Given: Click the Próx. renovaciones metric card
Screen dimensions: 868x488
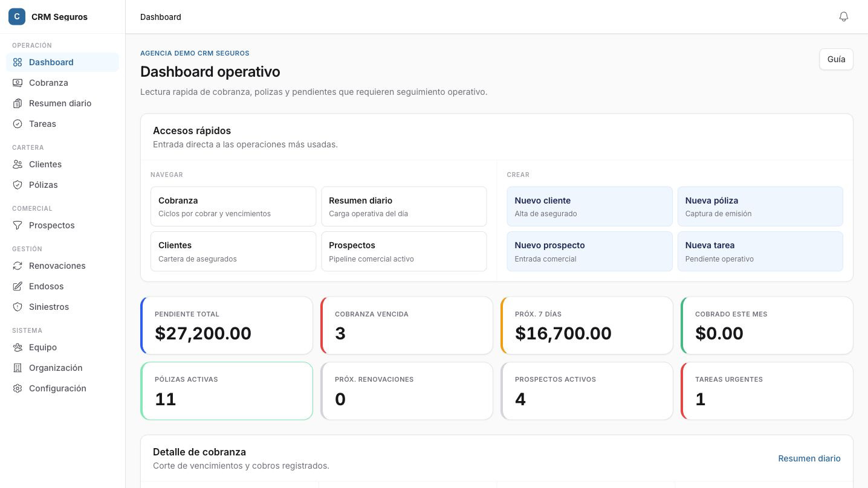Looking at the screenshot, I should (407, 391).
